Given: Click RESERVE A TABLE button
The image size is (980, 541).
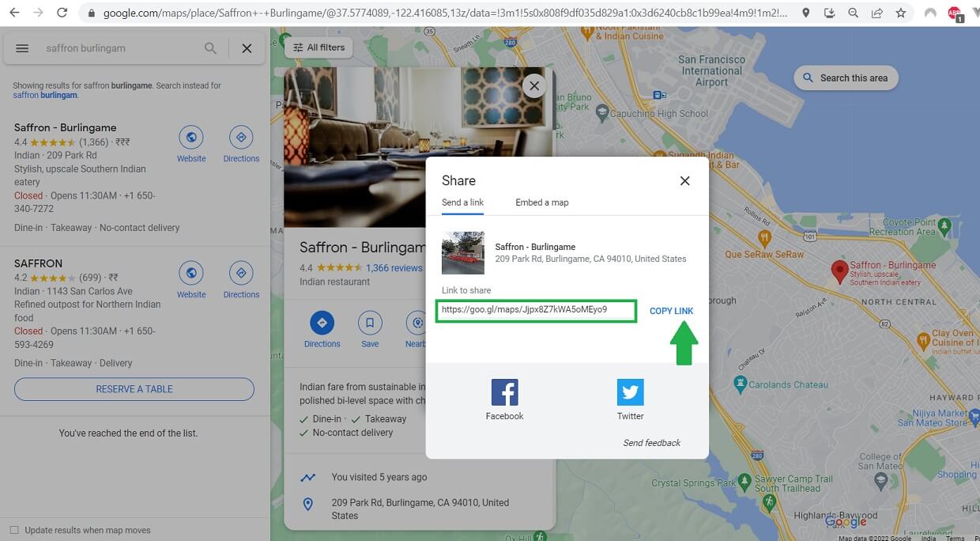Looking at the screenshot, I should click(x=134, y=389).
